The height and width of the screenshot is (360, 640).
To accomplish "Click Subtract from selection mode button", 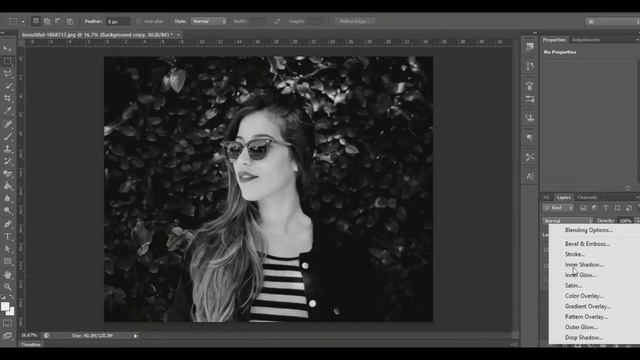I will pyautogui.click(x=58, y=21).
